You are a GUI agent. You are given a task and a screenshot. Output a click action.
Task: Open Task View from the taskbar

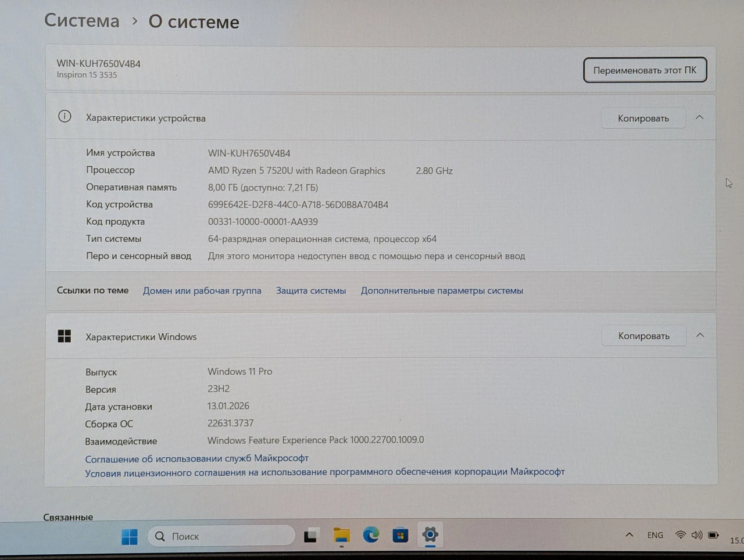[311, 536]
